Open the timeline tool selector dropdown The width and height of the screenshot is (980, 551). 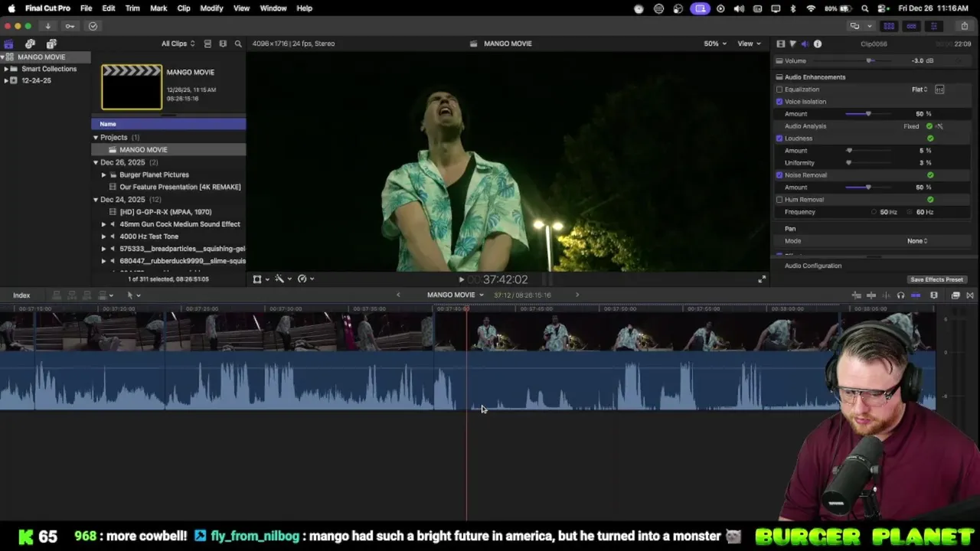click(x=133, y=295)
